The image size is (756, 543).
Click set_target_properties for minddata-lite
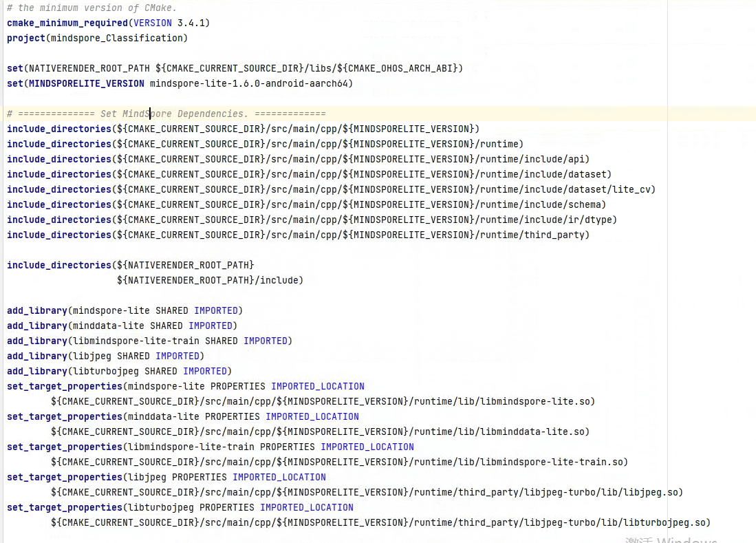click(183, 416)
